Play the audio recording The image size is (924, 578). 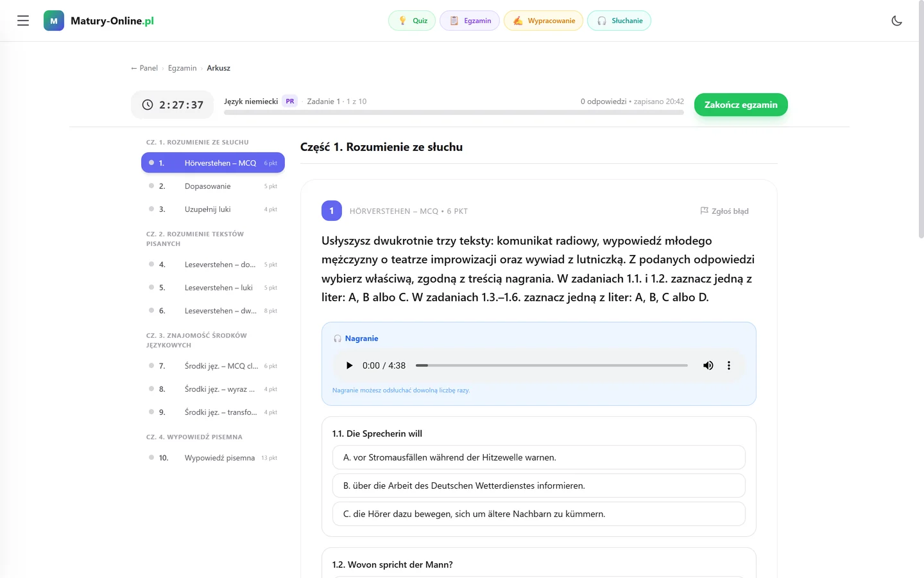pos(349,365)
